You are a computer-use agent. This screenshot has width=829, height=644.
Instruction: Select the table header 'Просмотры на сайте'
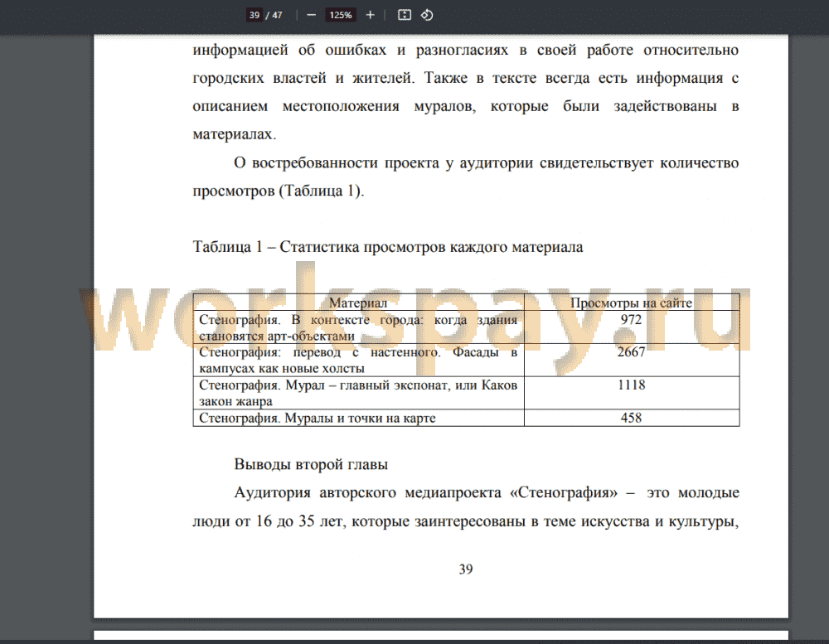(631, 303)
